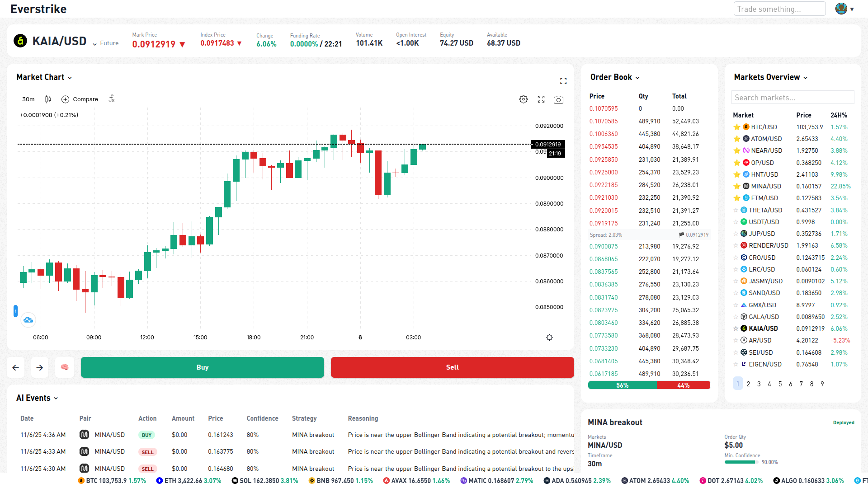
Task: Click the cloud icon at the chart's bottom left
Action: (28, 320)
